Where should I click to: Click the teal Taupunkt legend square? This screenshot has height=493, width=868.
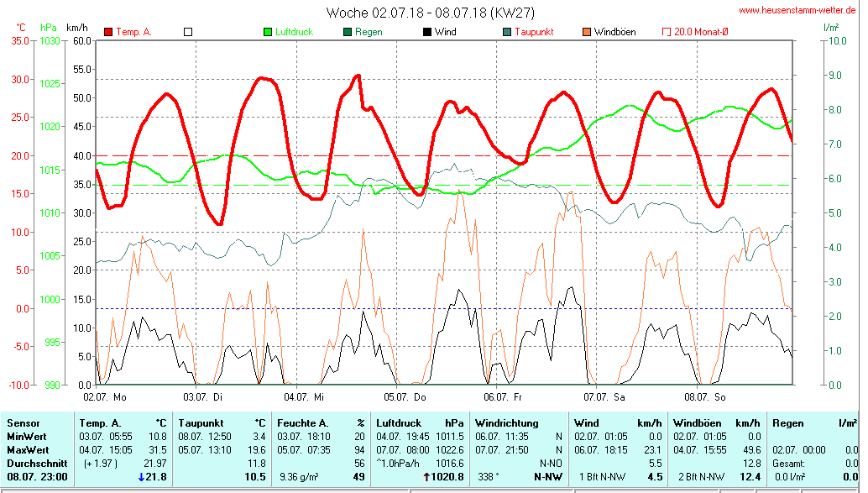(507, 32)
